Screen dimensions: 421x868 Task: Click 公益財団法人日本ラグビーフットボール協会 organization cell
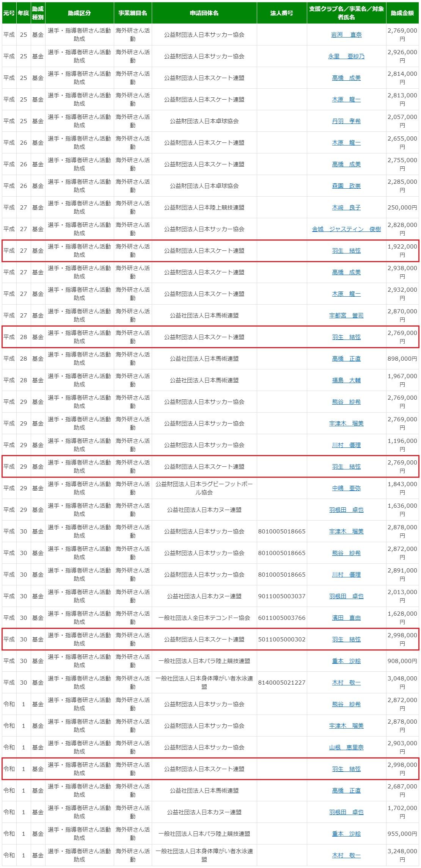click(204, 488)
